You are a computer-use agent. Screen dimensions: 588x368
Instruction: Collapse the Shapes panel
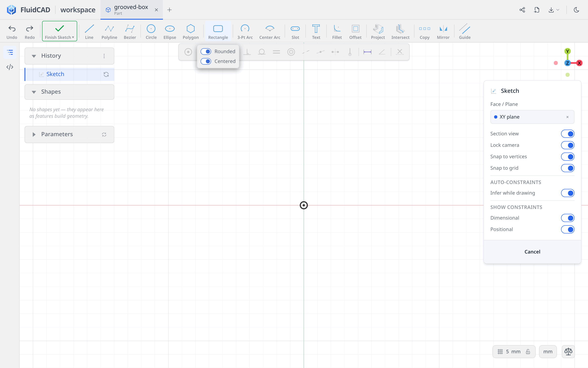(34, 92)
